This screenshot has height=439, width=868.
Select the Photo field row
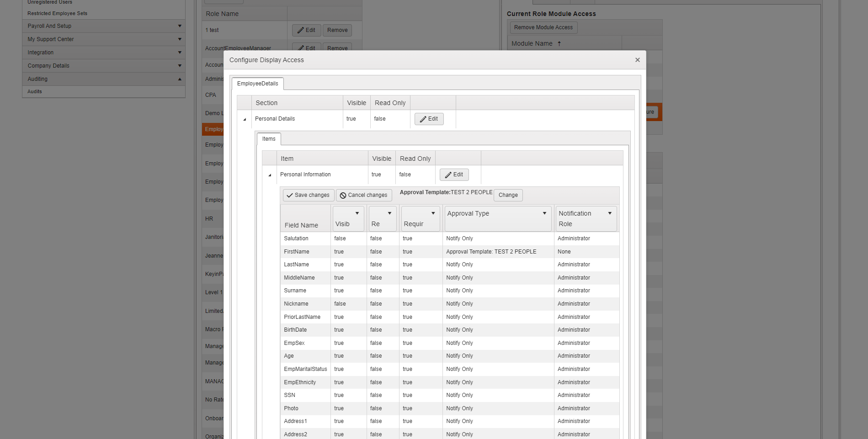pyautogui.click(x=450, y=408)
